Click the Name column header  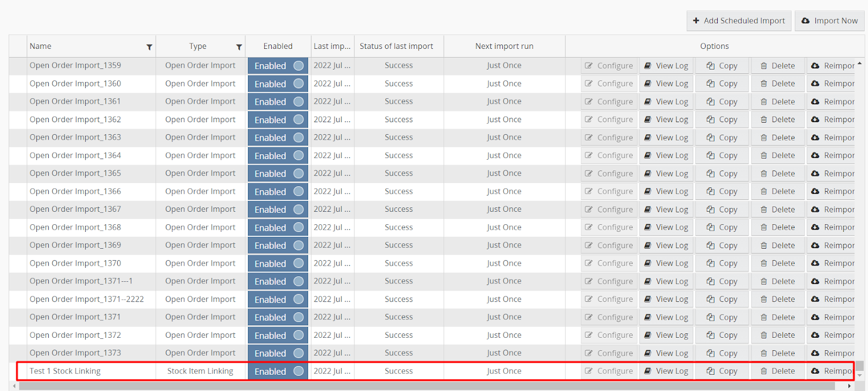pyautogui.click(x=91, y=47)
